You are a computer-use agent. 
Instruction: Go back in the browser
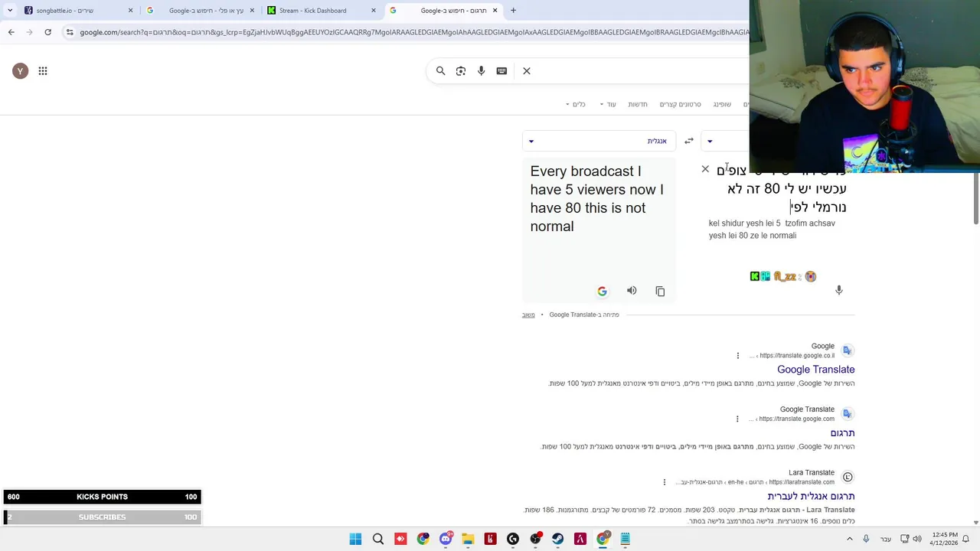[11, 32]
